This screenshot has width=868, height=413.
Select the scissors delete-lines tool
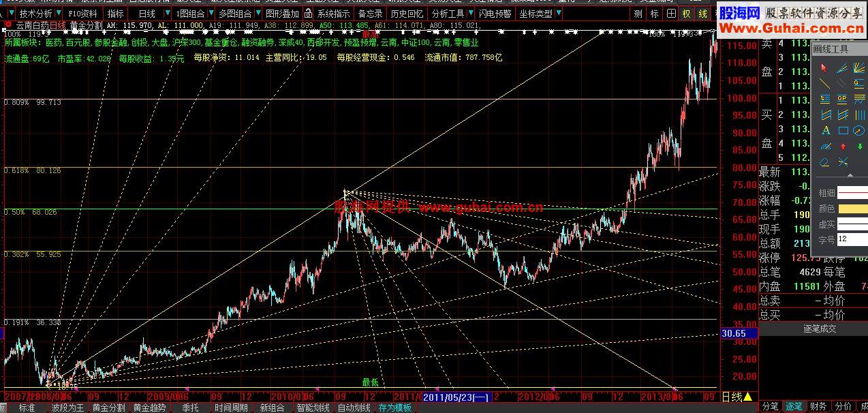843,162
